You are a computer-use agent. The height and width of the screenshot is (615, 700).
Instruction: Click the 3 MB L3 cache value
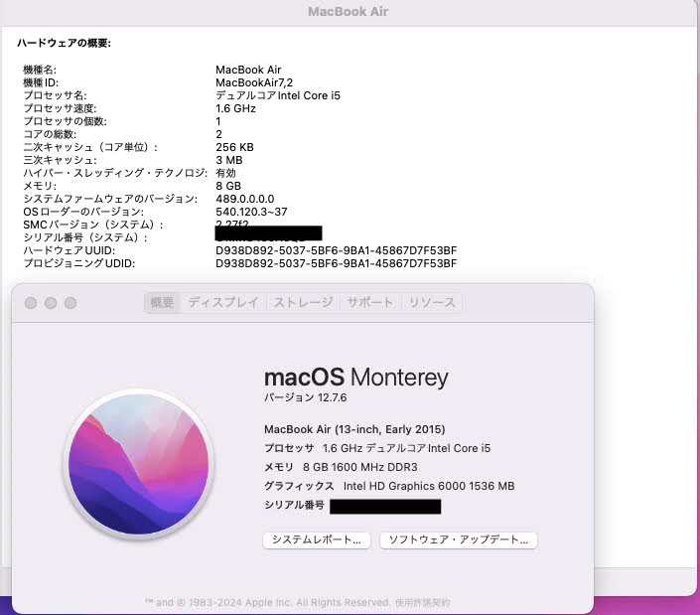(x=229, y=160)
